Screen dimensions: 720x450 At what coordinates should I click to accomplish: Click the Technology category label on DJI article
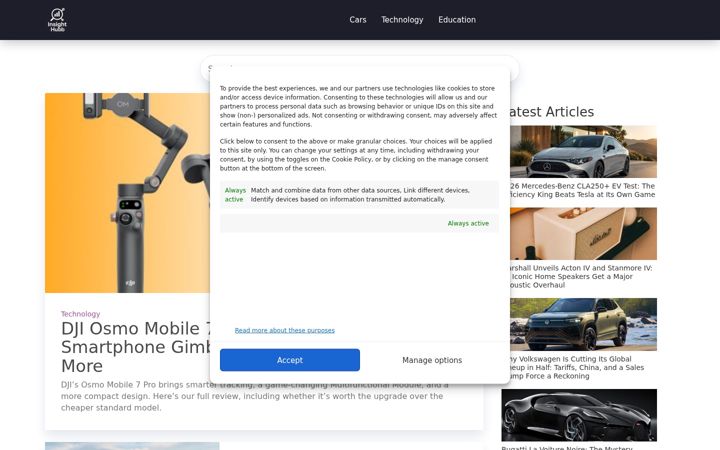pos(80,314)
